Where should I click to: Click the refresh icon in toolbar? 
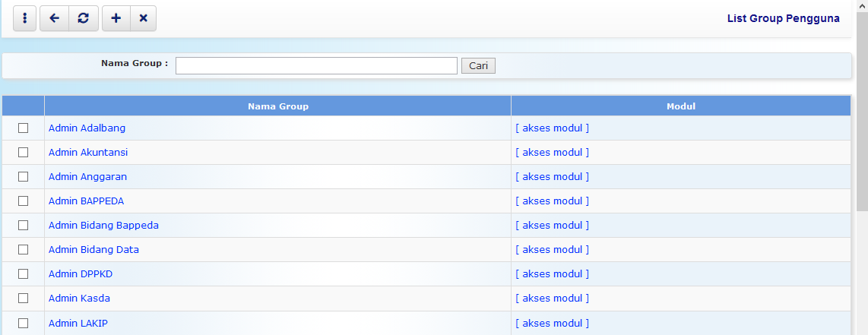(83, 19)
